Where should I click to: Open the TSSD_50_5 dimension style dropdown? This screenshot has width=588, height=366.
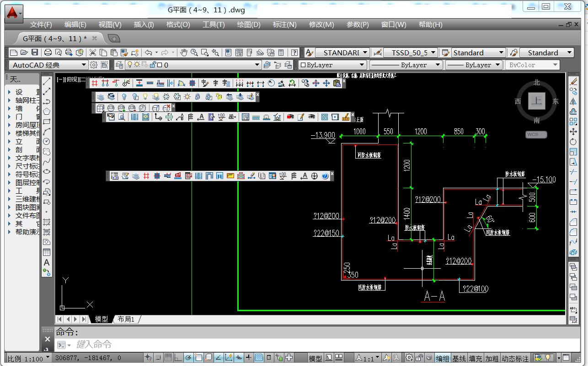(x=410, y=53)
